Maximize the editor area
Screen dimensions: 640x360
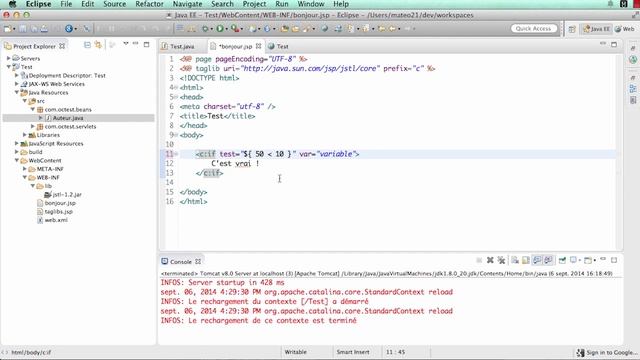tap(614, 44)
